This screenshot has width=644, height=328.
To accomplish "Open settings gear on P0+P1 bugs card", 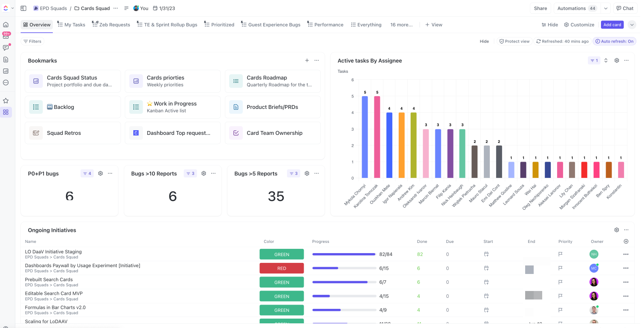I will pos(101,174).
